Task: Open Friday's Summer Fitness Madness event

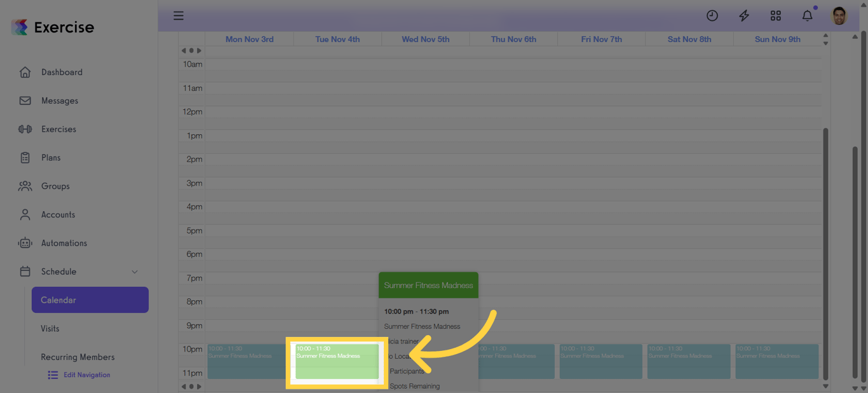Action: point(600,361)
